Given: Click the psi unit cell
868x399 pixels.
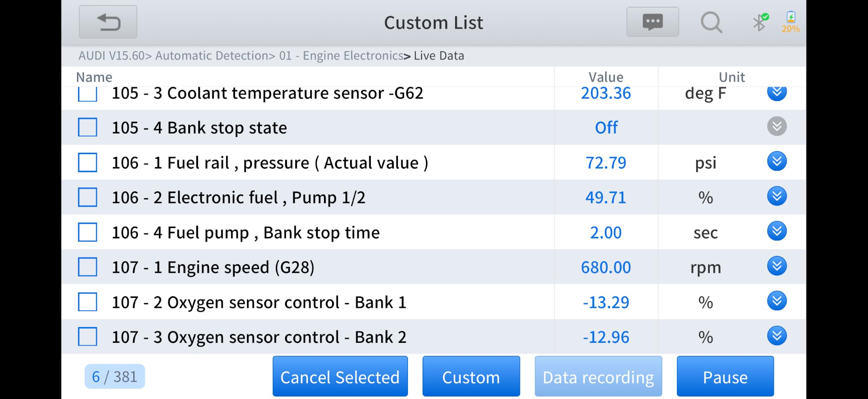Looking at the screenshot, I should point(706,163).
